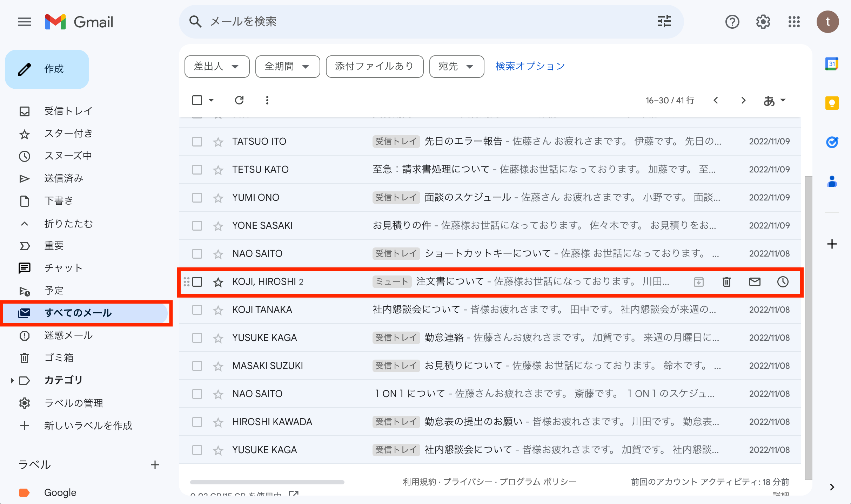
Task: Check the TATSUO ITO email checkbox
Action: pyautogui.click(x=197, y=142)
